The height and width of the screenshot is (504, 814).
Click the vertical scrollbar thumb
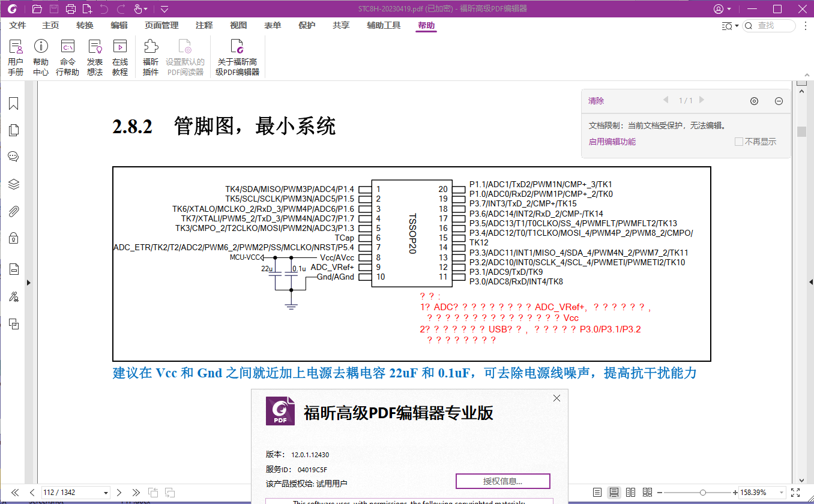coord(801,131)
